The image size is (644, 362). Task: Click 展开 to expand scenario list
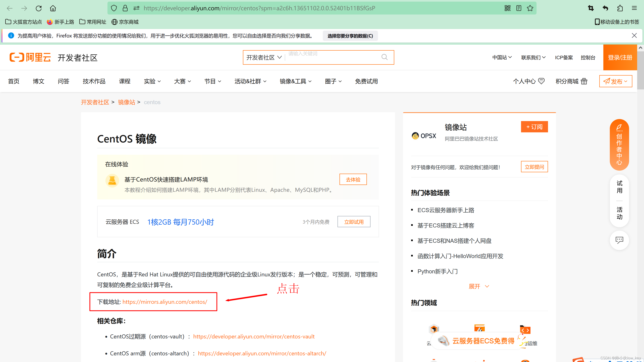pos(479,286)
